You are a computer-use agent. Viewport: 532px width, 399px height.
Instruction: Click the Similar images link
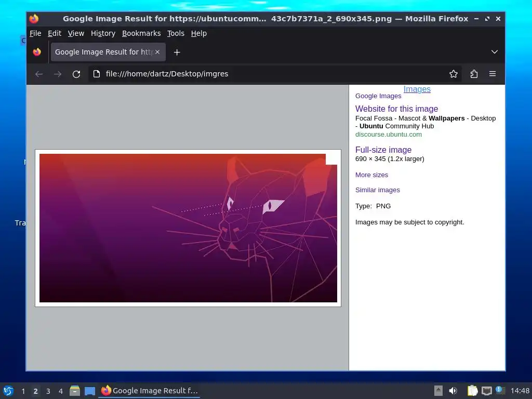(x=377, y=190)
